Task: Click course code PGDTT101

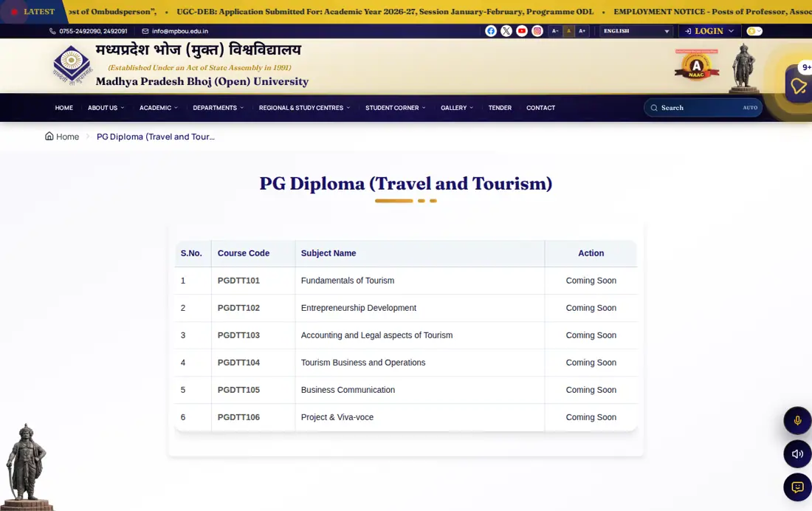Action: [238, 281]
